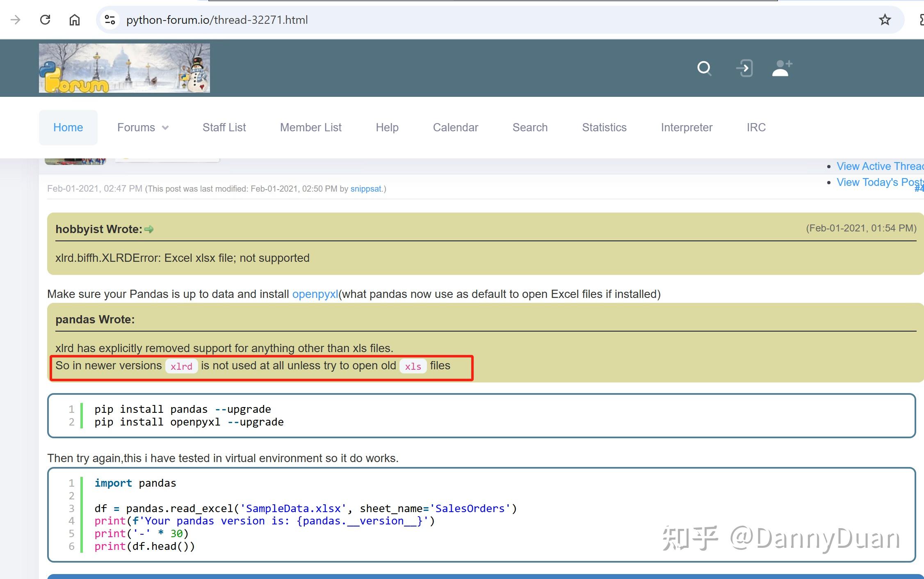Open the Interpreter menu item
The image size is (924, 579).
[x=687, y=128]
